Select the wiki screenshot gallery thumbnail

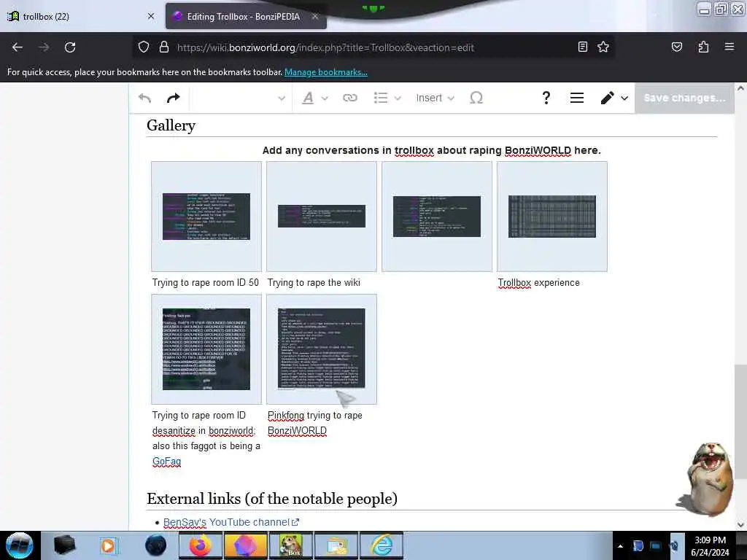[x=322, y=216]
